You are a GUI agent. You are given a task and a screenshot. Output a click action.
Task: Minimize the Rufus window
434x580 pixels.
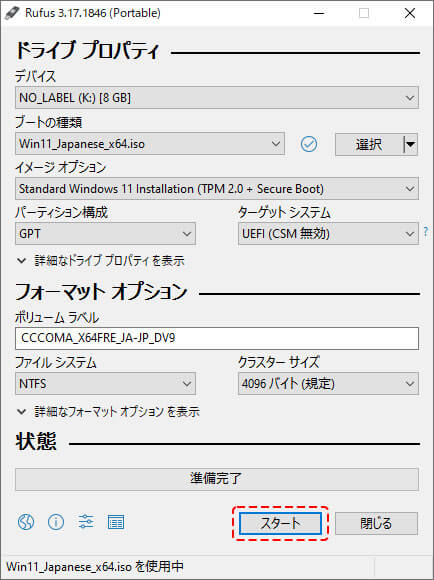pos(319,13)
